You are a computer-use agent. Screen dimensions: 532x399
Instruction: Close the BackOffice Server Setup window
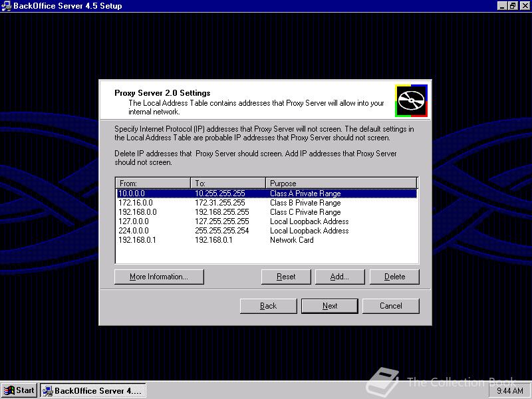[x=525, y=6]
